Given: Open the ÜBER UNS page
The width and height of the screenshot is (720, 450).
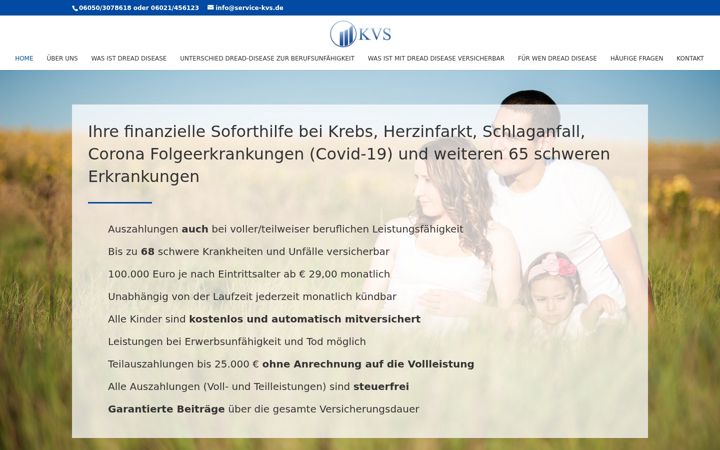Looking at the screenshot, I should click(62, 58).
